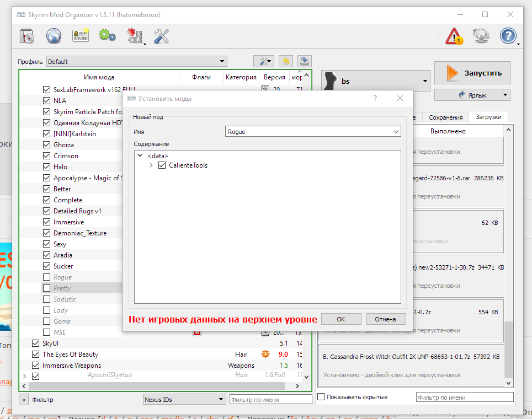Sort by Категория column header
This screenshot has width=532, height=419.
[241, 77]
